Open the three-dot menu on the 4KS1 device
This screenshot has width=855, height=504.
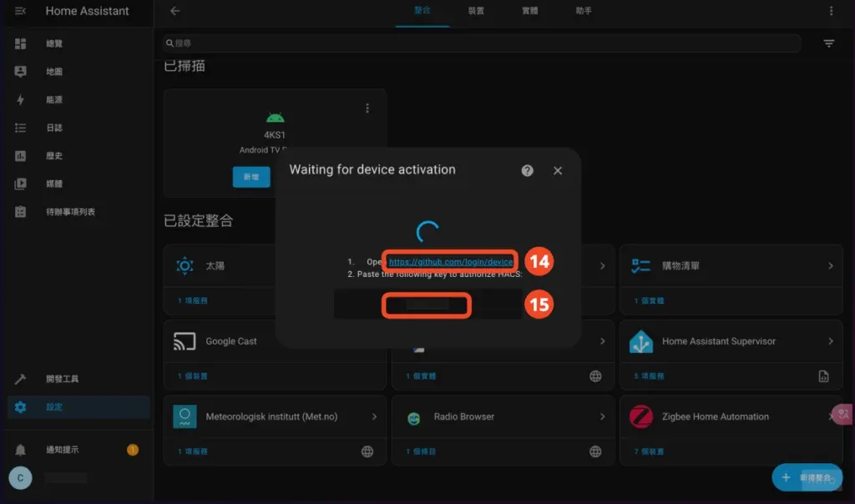click(366, 108)
